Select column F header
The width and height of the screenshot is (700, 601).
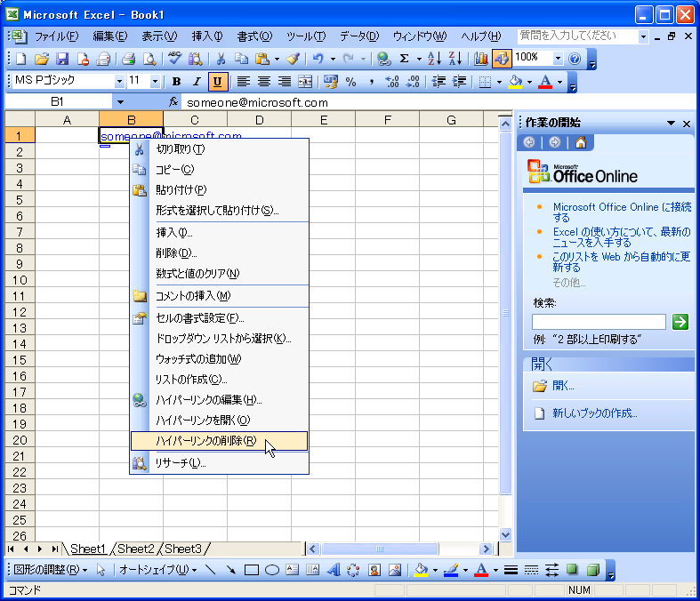[388, 119]
